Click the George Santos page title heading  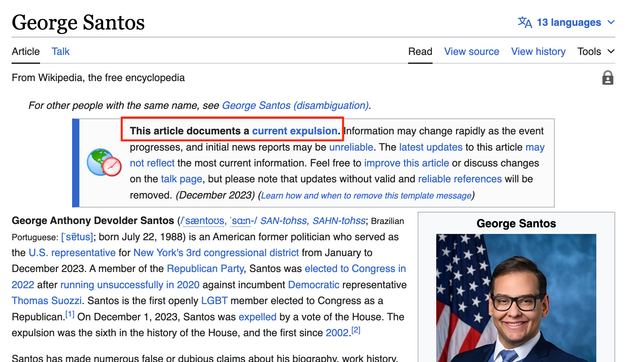tap(78, 22)
